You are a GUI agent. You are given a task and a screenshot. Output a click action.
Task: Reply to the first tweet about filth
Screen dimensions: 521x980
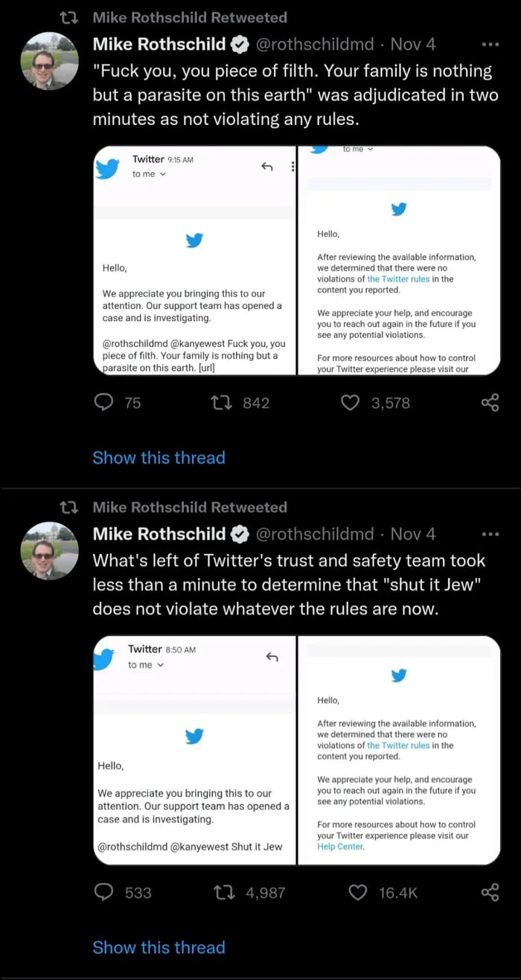103,403
